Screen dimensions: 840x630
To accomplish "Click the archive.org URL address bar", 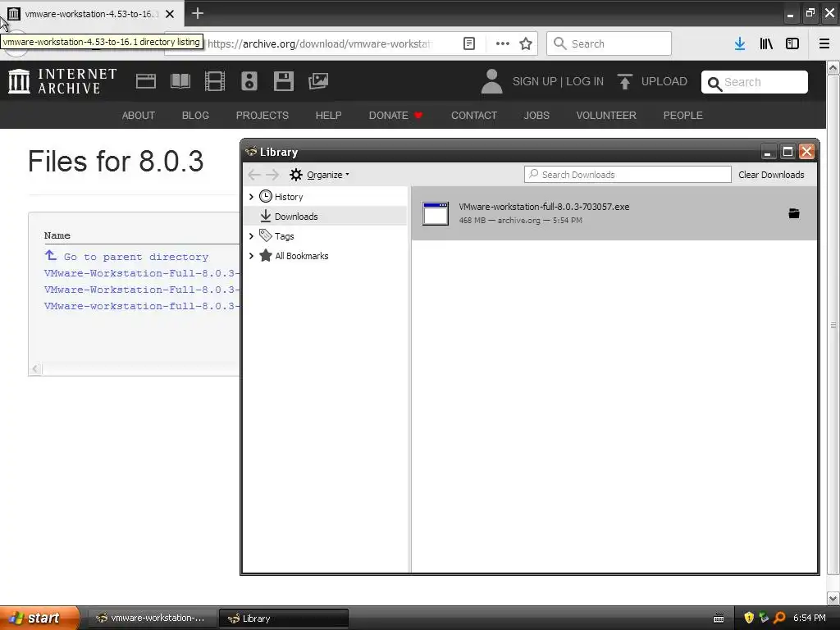I will pyautogui.click(x=319, y=43).
